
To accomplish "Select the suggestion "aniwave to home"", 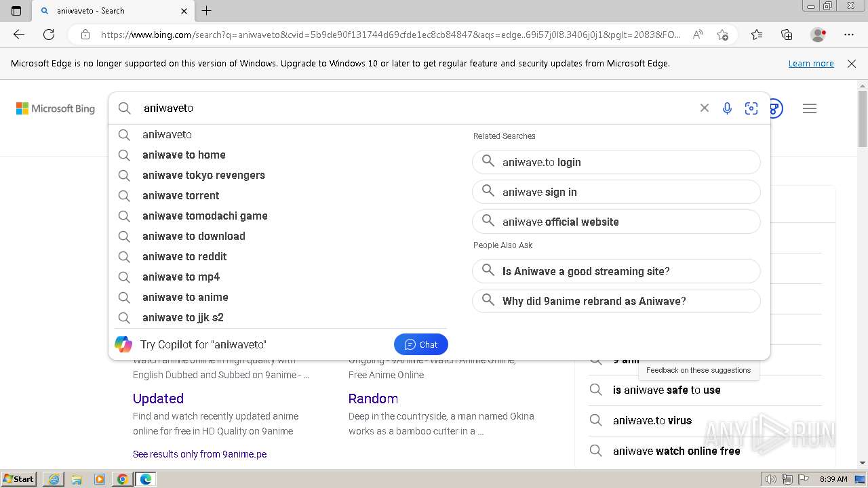I will (278, 155).
